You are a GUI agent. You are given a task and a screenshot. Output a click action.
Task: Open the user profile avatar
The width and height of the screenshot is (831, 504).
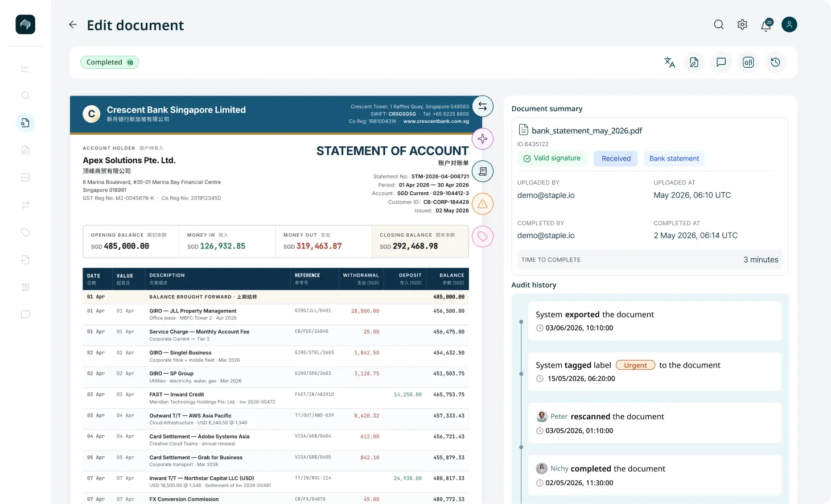(789, 24)
